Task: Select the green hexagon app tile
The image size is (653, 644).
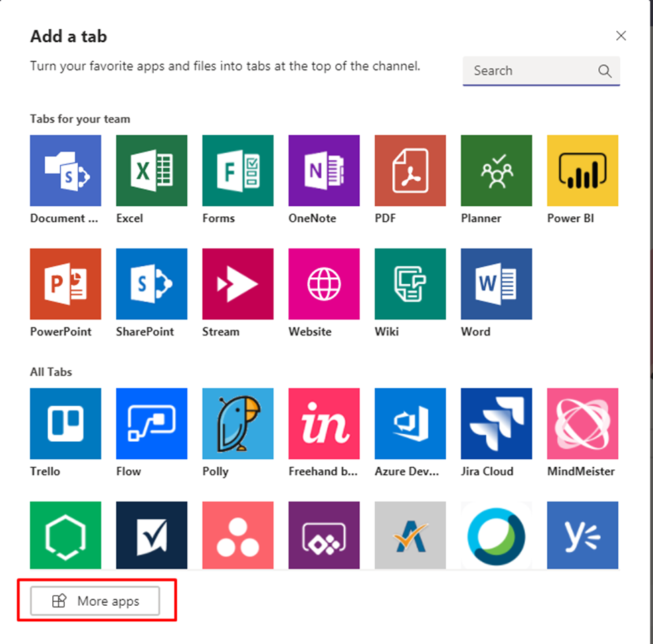Action: pyautogui.click(x=66, y=536)
